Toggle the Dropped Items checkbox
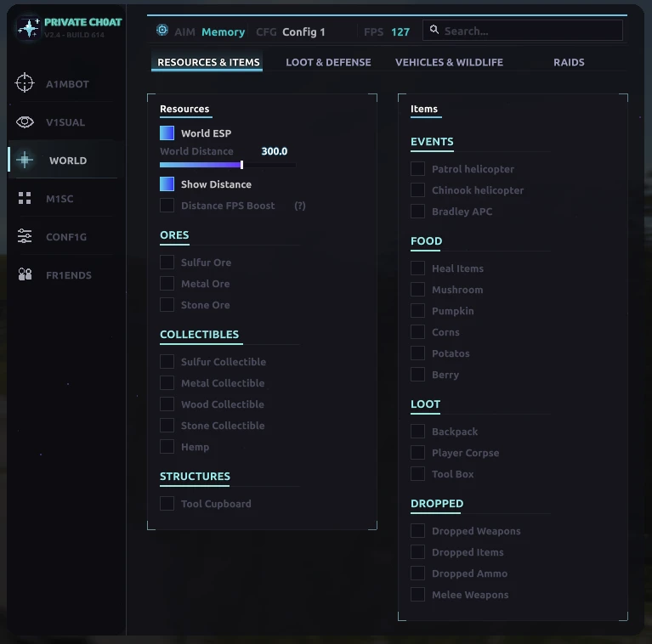The image size is (652, 644). pyautogui.click(x=418, y=551)
